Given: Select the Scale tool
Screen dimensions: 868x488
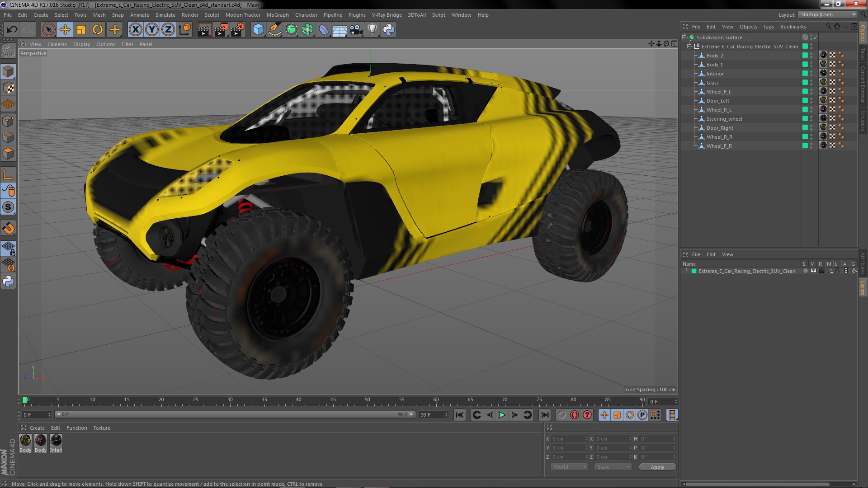Looking at the screenshot, I should (x=81, y=30).
